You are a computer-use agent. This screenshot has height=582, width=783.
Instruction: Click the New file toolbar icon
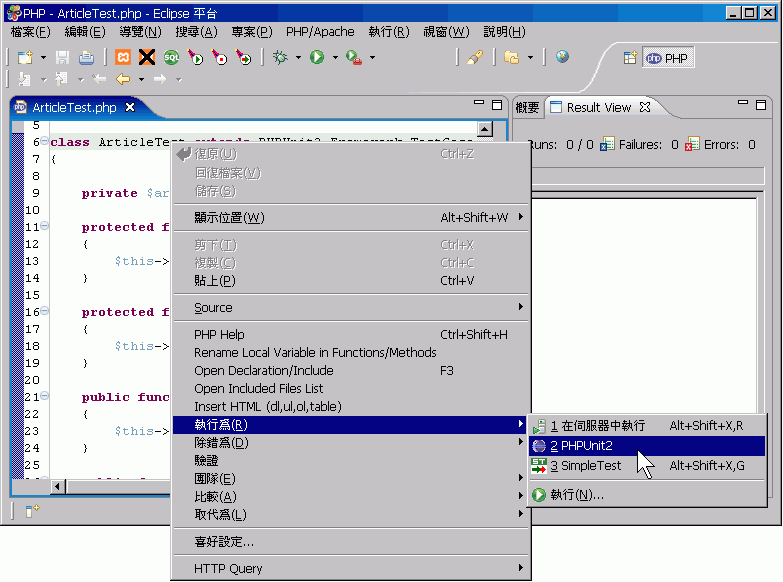click(25, 57)
